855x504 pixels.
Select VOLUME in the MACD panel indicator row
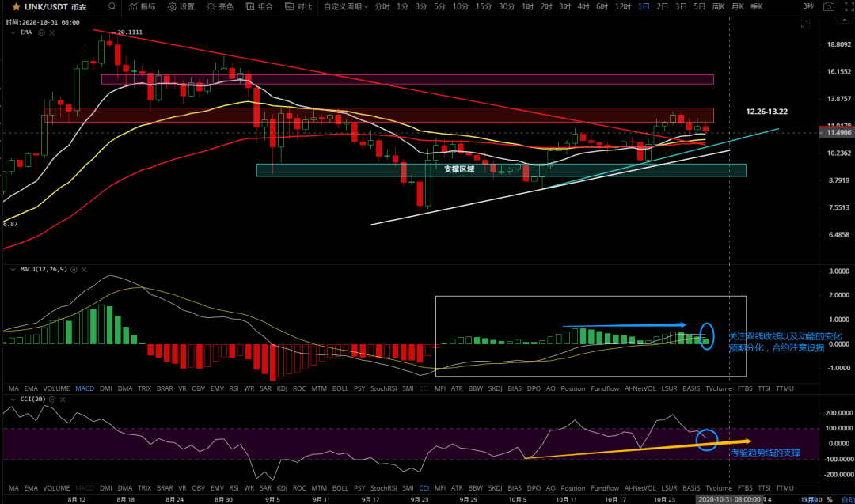pyautogui.click(x=56, y=388)
